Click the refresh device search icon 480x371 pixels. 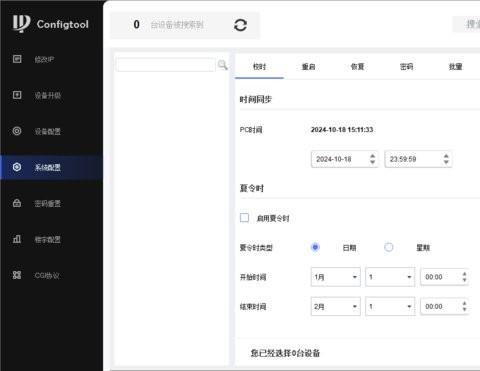[240, 25]
